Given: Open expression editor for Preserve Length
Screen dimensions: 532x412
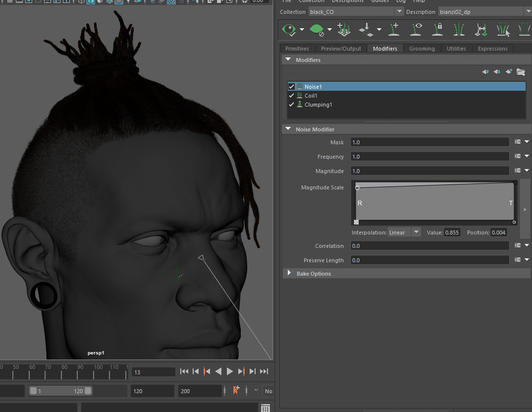Looking at the screenshot, I should point(518,259).
